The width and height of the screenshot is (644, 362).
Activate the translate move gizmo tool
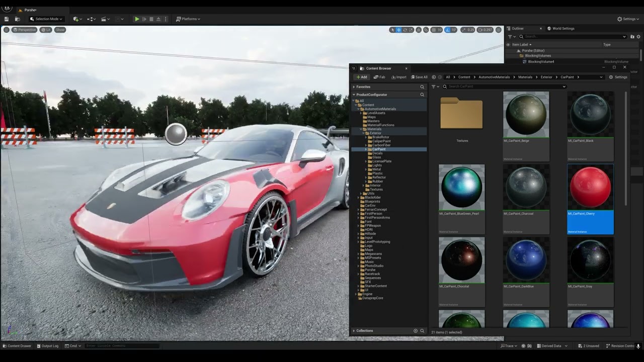pyautogui.click(x=399, y=30)
